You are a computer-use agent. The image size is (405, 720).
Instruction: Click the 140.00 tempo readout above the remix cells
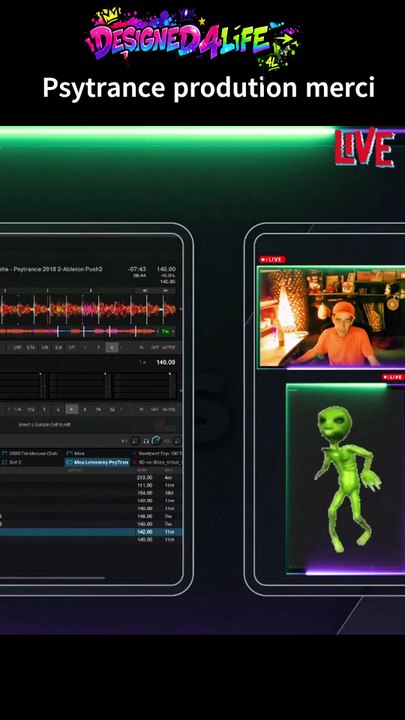[165, 362]
